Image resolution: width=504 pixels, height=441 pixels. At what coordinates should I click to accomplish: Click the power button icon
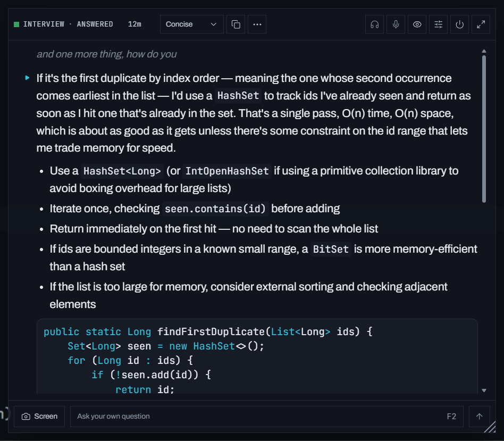point(460,24)
